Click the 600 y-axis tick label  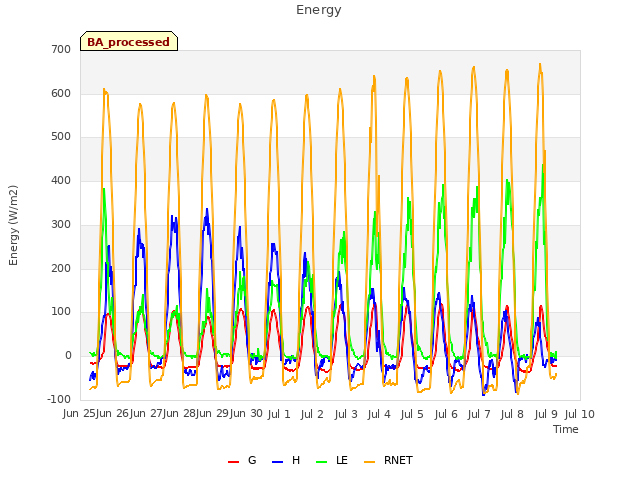[61, 93]
